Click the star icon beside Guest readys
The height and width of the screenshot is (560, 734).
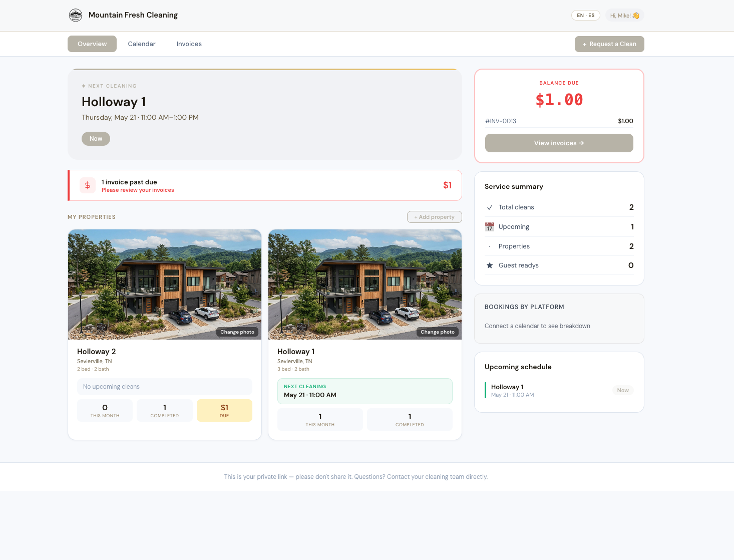pyautogui.click(x=490, y=265)
